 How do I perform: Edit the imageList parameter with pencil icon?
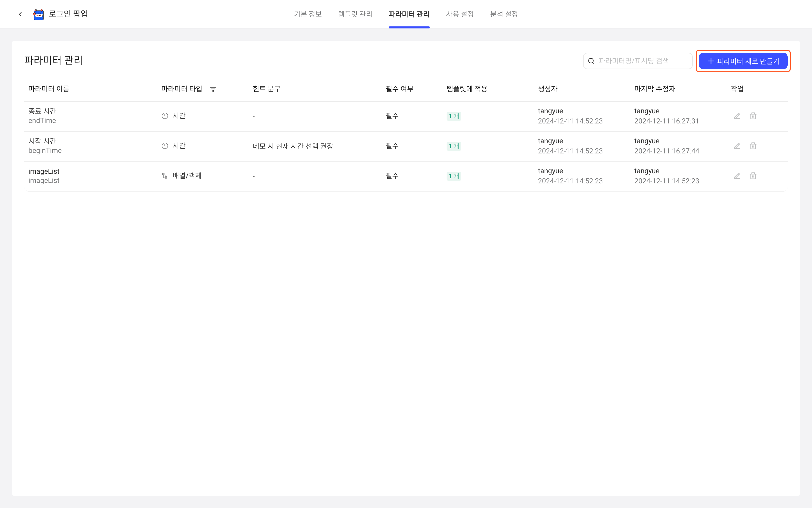[x=737, y=176]
